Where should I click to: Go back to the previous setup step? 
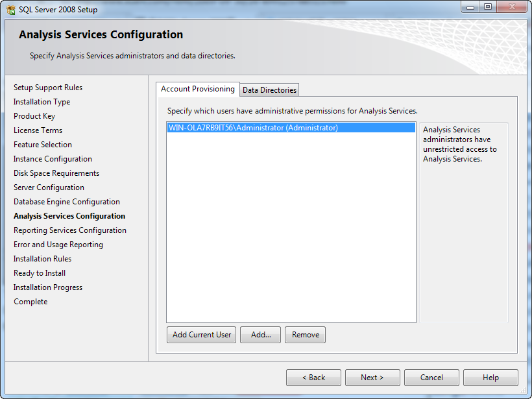313,377
